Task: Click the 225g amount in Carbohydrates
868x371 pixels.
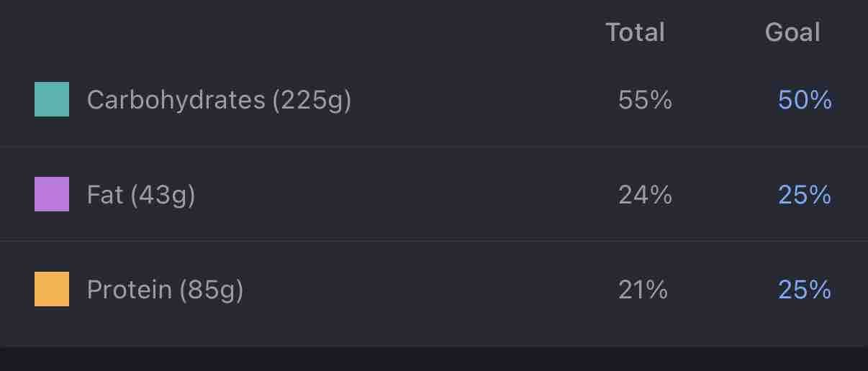Action: [x=312, y=101]
